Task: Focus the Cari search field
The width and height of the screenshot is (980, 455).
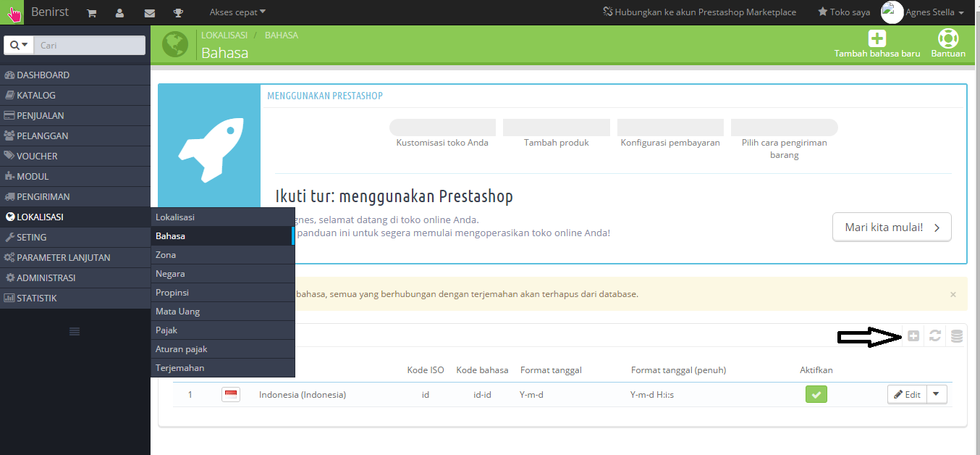Action: pos(90,45)
